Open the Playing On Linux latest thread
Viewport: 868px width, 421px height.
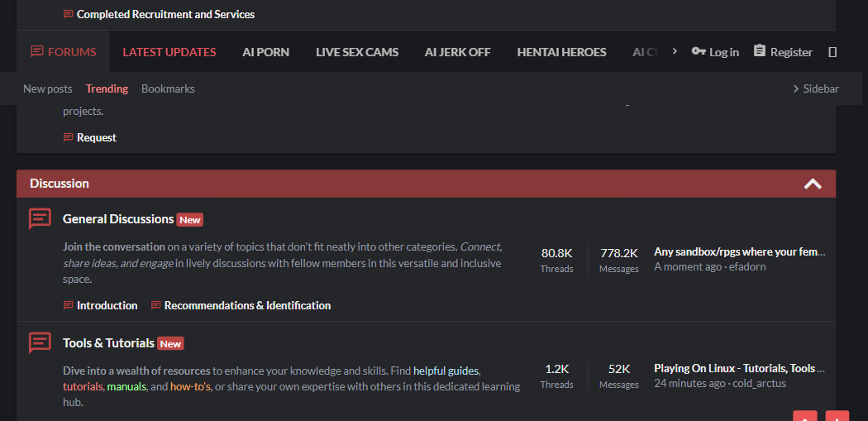[x=739, y=368]
